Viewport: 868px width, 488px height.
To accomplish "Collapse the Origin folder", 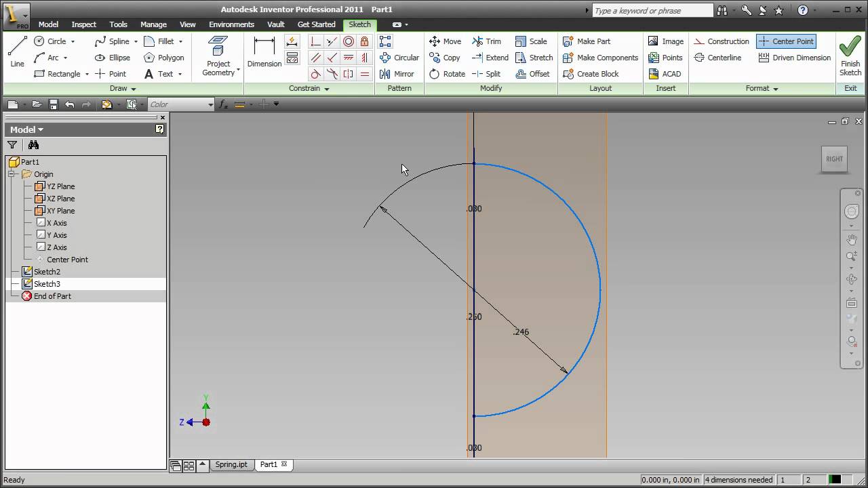I will point(12,174).
